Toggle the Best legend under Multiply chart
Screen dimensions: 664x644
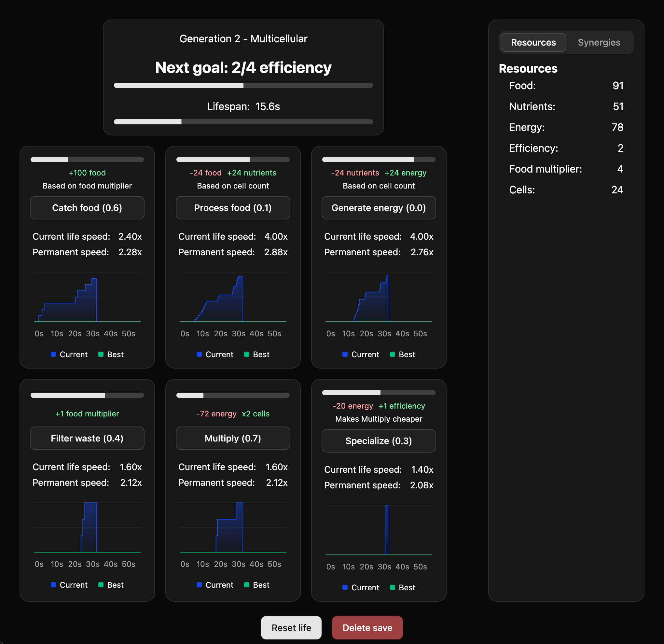point(256,585)
